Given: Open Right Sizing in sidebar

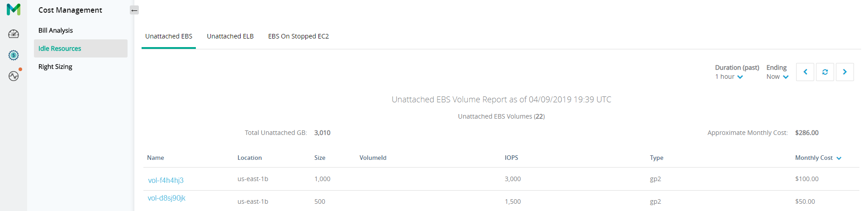Looking at the screenshot, I should [55, 67].
